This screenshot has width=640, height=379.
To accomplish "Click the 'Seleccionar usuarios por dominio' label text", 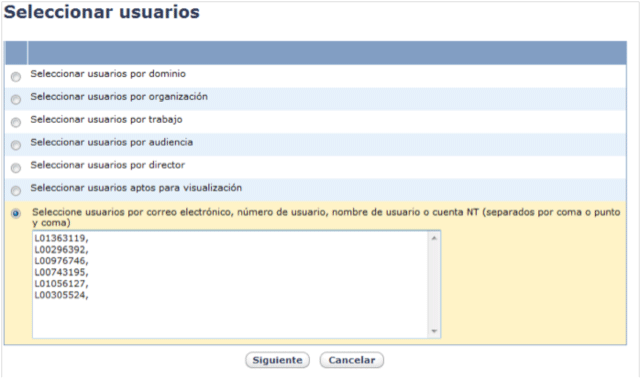I will pos(108,74).
